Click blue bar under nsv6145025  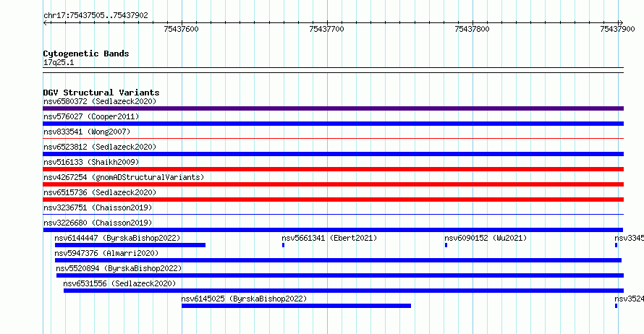click(x=296, y=306)
